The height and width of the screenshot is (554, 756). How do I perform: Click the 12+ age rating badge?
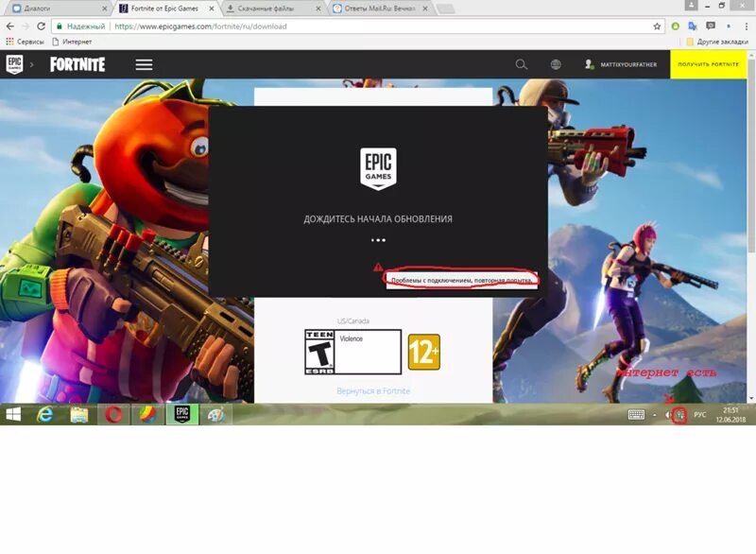pyautogui.click(x=423, y=352)
